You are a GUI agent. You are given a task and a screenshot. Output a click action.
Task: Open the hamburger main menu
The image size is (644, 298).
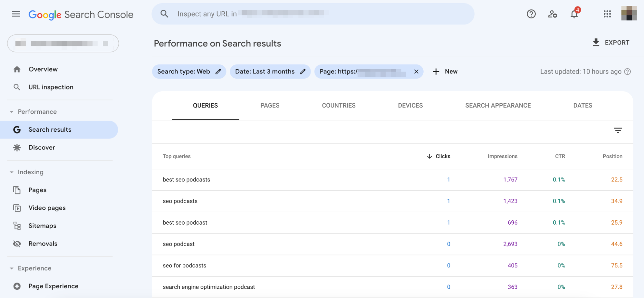pos(16,14)
